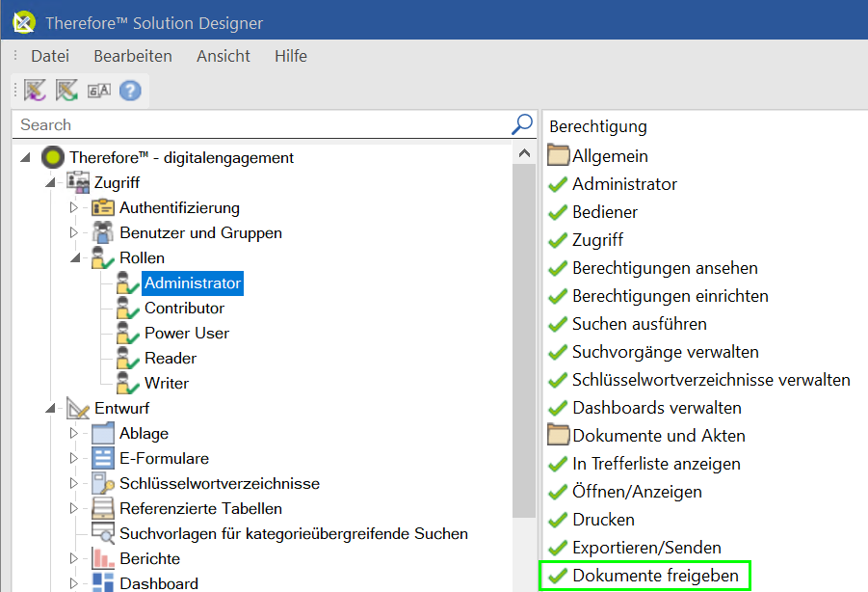868x592 pixels.
Task: Click the green circle server icon
Action: pyautogui.click(x=53, y=158)
